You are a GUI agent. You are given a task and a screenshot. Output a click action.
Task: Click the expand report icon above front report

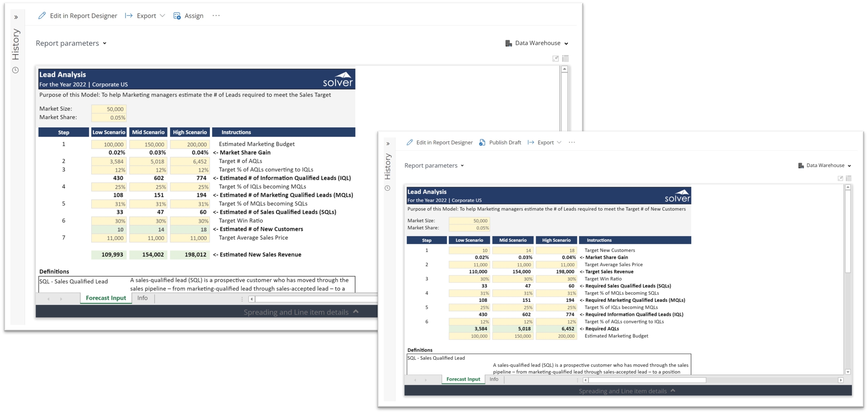click(x=840, y=178)
